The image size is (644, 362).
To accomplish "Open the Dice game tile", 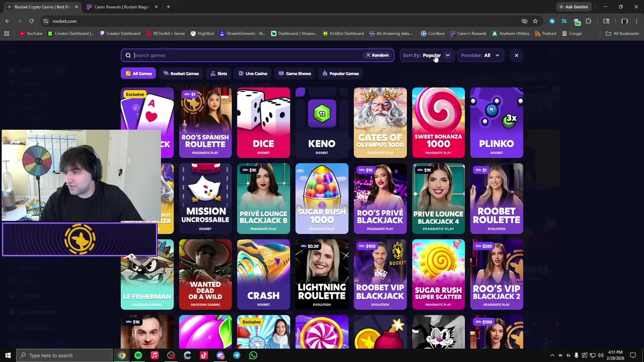I will click(x=264, y=123).
